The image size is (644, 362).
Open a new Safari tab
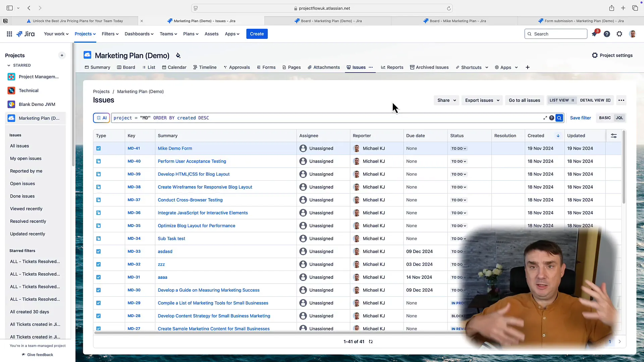pyautogui.click(x=623, y=8)
